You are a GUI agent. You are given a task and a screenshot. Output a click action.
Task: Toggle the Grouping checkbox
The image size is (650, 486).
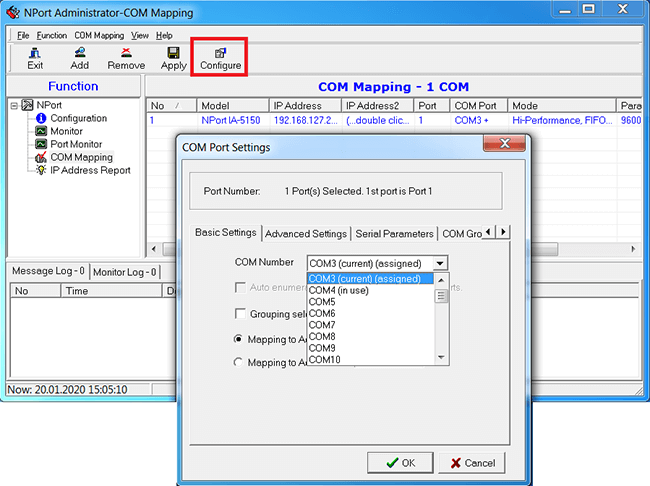[240, 313]
